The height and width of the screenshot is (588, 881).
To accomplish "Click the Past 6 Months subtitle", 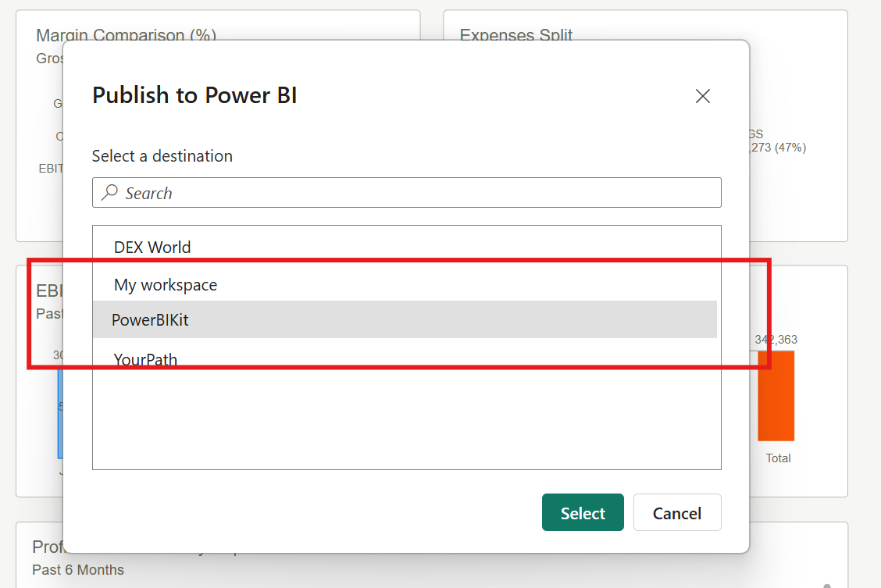I will pos(78,569).
